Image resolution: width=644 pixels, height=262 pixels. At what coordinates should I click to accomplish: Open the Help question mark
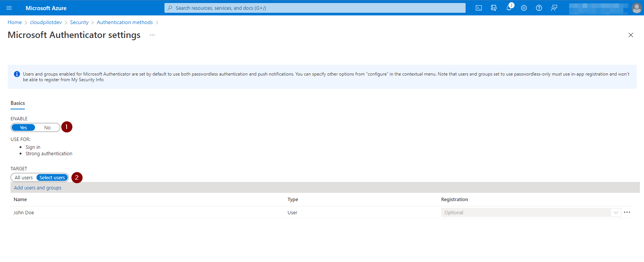[539, 8]
